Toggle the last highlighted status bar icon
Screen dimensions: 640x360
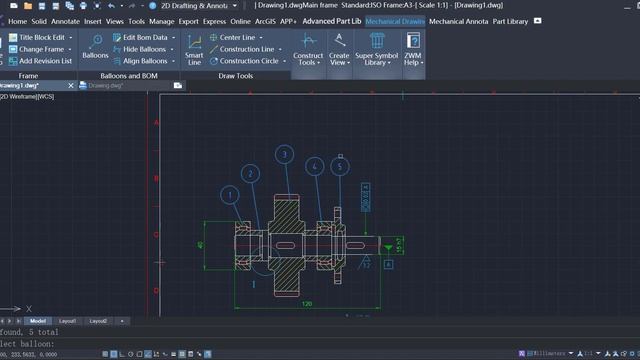(208, 354)
